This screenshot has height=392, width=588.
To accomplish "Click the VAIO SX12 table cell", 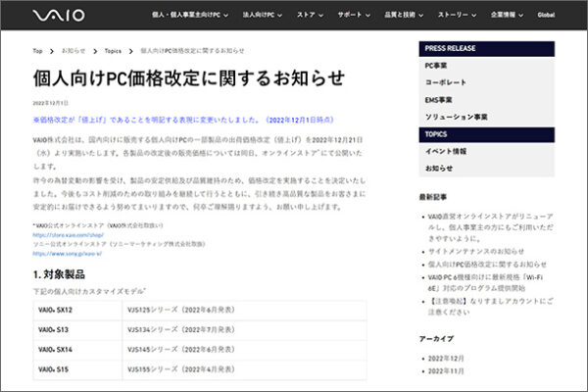I will tap(77, 311).
